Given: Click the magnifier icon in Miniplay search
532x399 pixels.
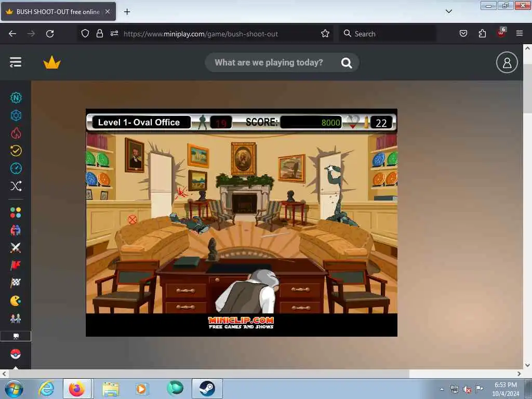Looking at the screenshot, I should (347, 63).
